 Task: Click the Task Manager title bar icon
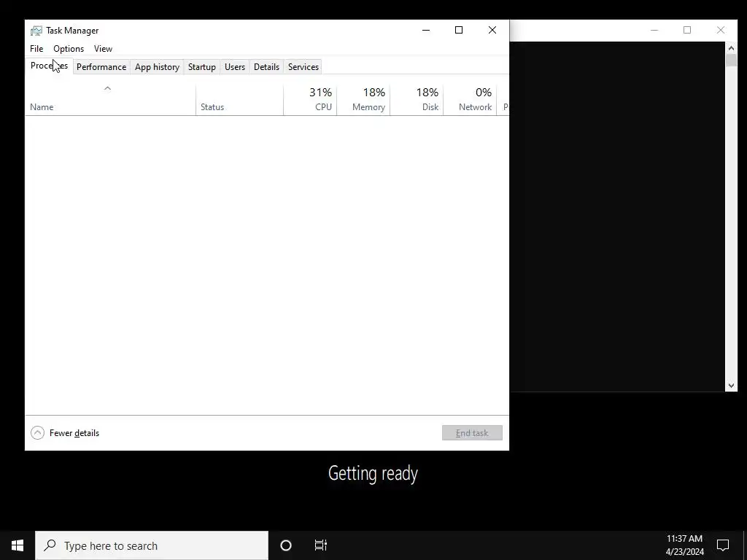[x=36, y=31]
